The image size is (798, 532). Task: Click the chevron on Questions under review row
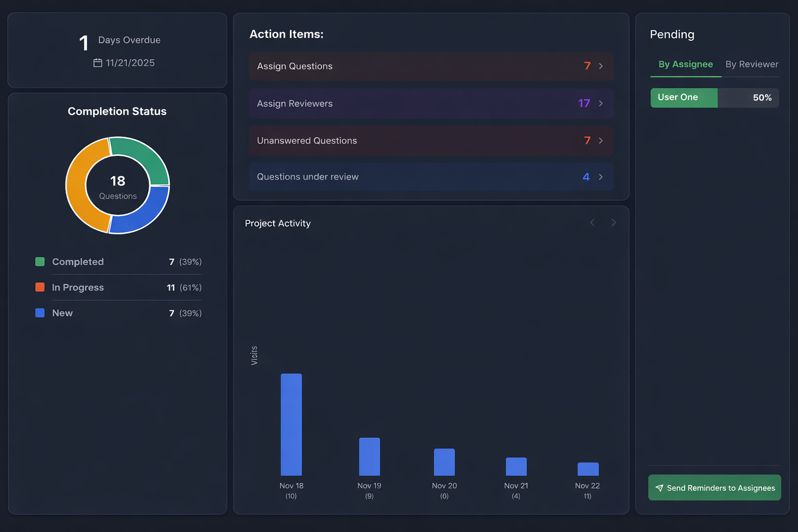click(x=601, y=177)
